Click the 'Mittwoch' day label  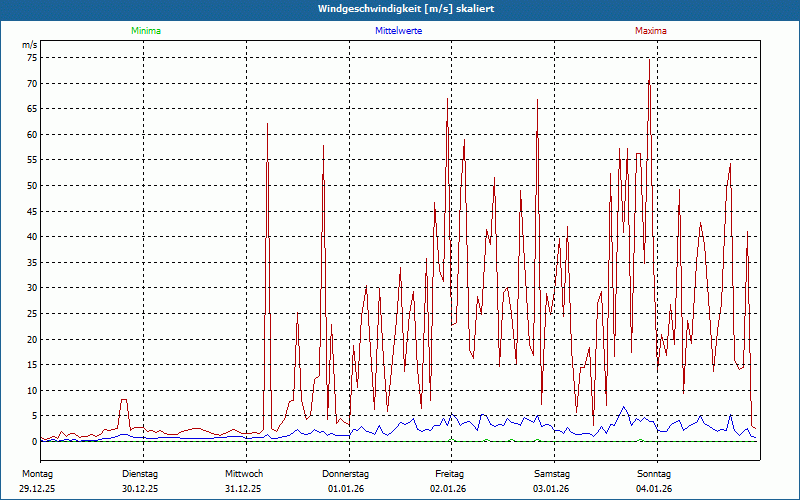244,474
